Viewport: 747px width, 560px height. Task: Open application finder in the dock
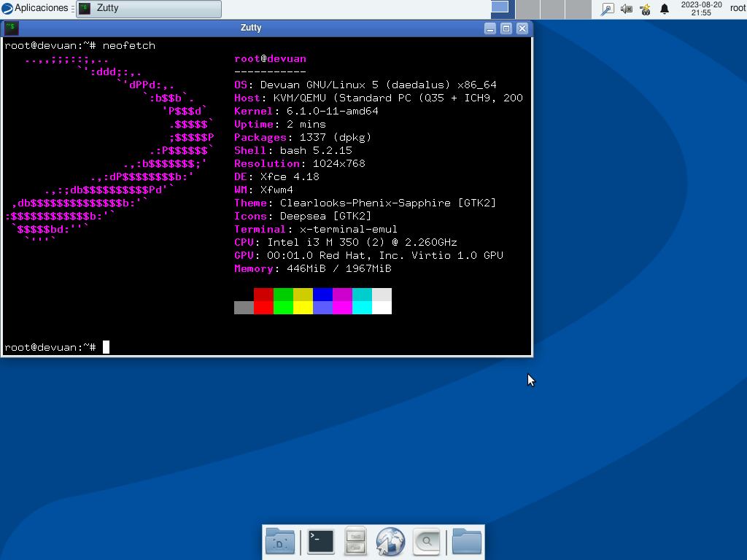coord(426,542)
